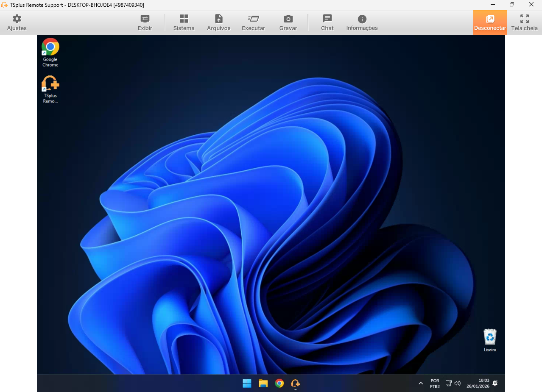The image size is (542, 392).
Task: Switch to Tela cheia fullscreen mode
Action: [524, 23]
